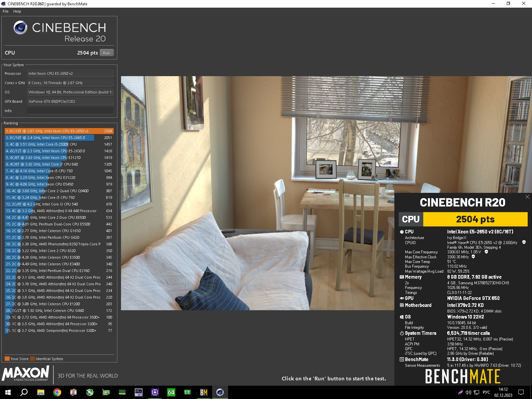Select ranking row 22 Pentium Dual CPU E2180
Viewport: 532px width, 399px height.
(59, 271)
